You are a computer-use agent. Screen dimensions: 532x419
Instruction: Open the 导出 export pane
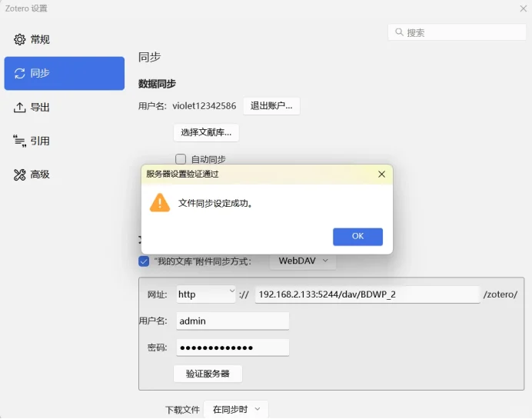coord(64,107)
